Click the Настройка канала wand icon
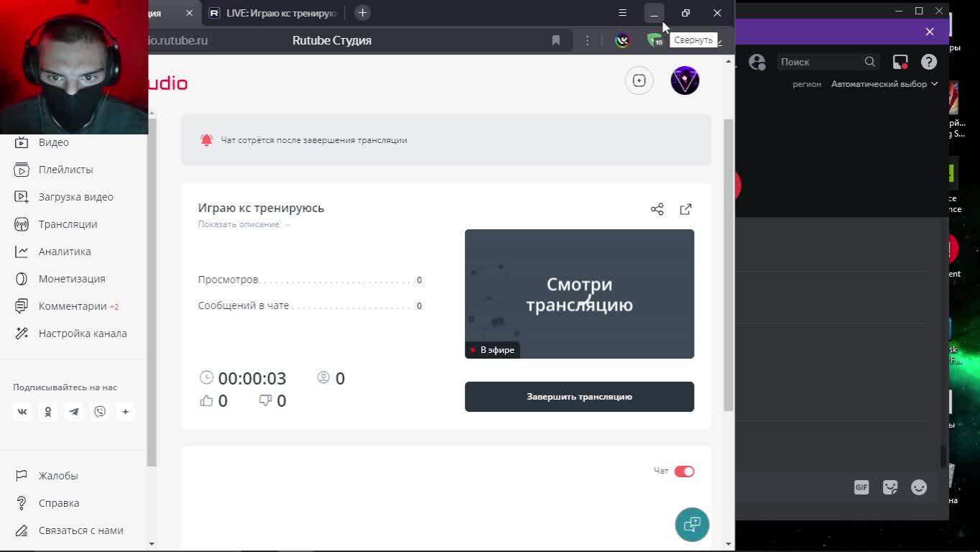980x552 pixels. pyautogui.click(x=22, y=333)
